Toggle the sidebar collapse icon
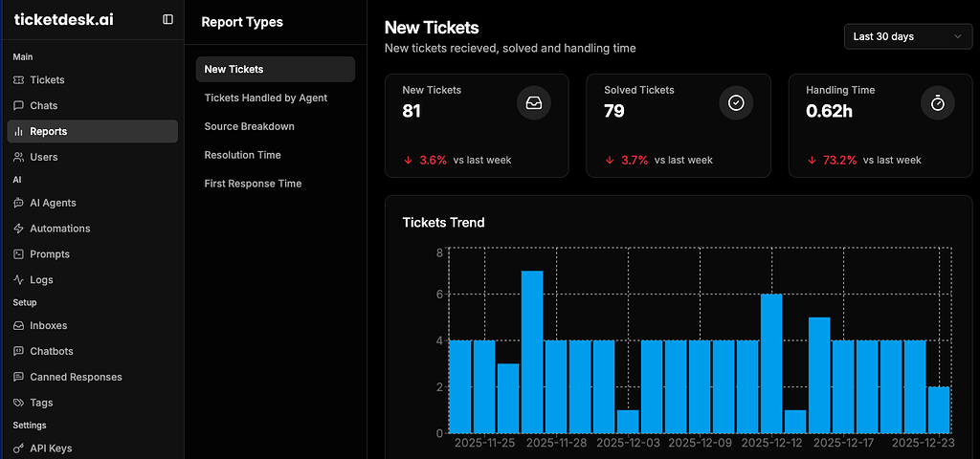980x459 pixels. pyautogui.click(x=168, y=19)
